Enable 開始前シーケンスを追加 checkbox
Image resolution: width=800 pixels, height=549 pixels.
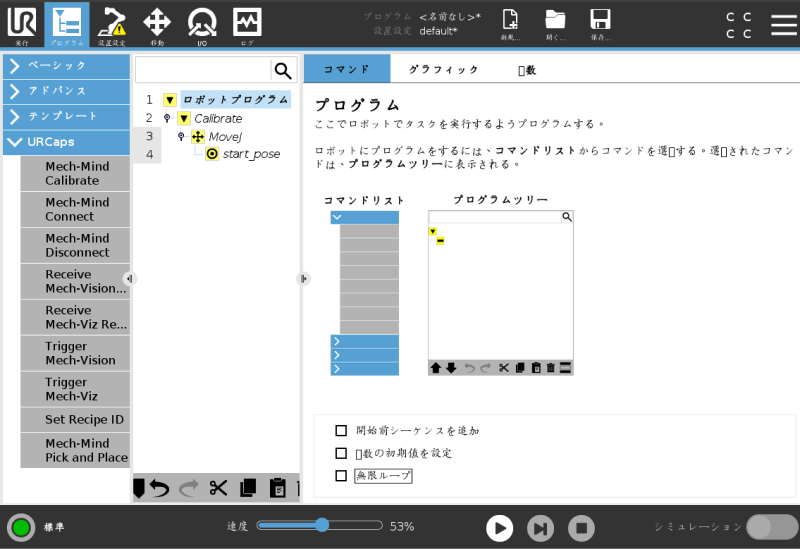[341, 431]
